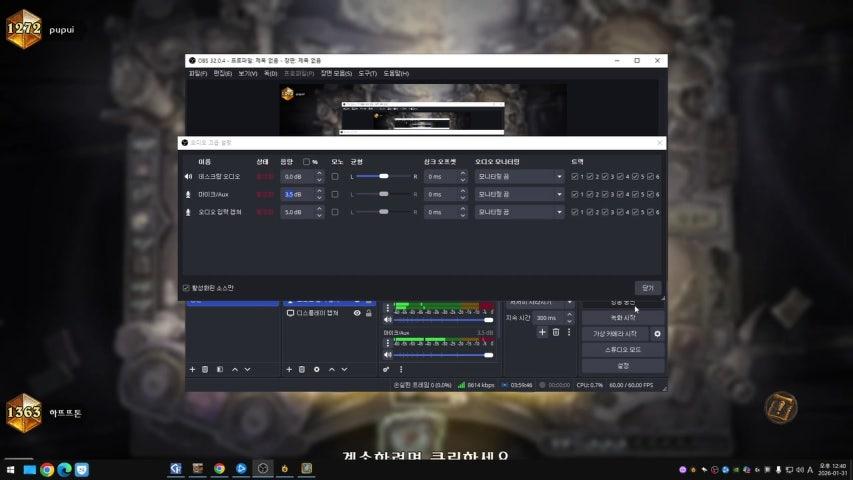The width and height of the screenshot is (853, 480).
Task: Increase 오디오 입력 캡처 sync offset stepper
Action: click(x=463, y=209)
